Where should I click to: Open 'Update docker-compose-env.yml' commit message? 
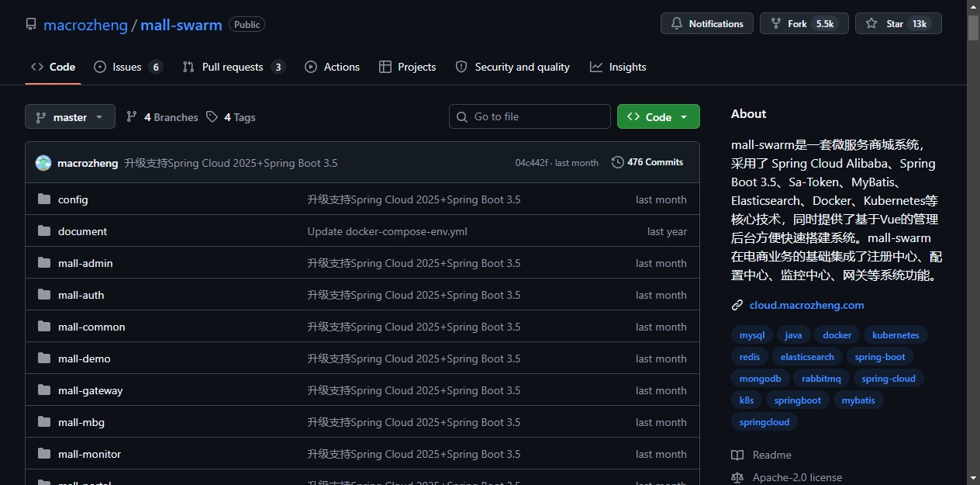(x=388, y=231)
